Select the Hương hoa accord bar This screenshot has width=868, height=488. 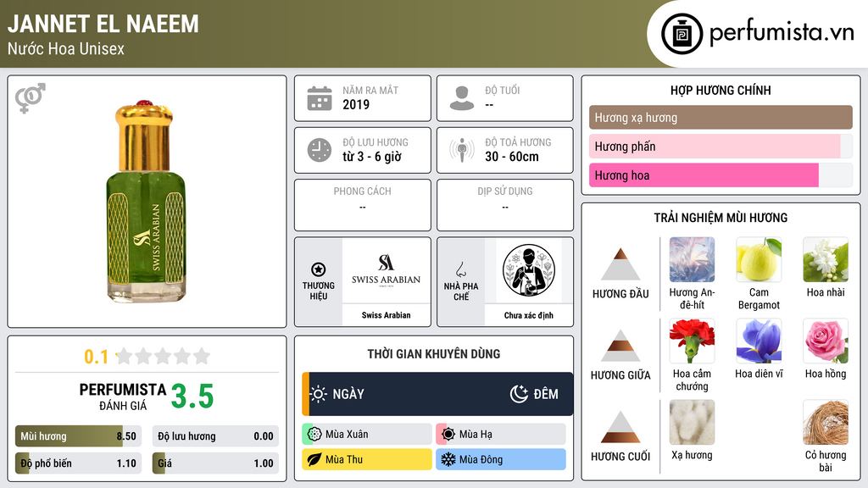(x=721, y=175)
